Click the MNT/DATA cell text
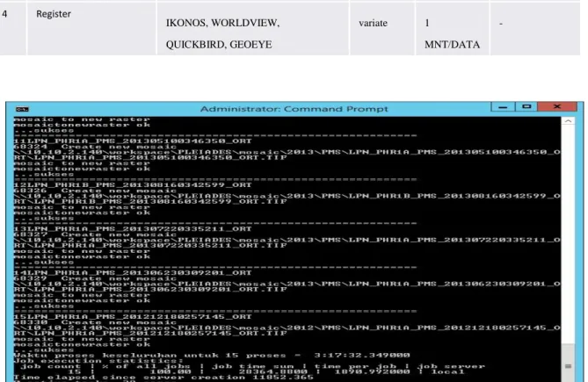This screenshot has width=588, height=382. tap(453, 45)
